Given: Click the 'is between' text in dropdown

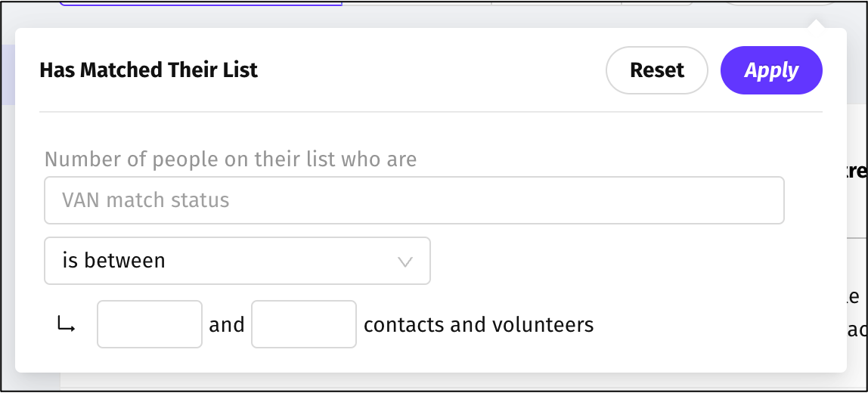Looking at the screenshot, I should [114, 261].
